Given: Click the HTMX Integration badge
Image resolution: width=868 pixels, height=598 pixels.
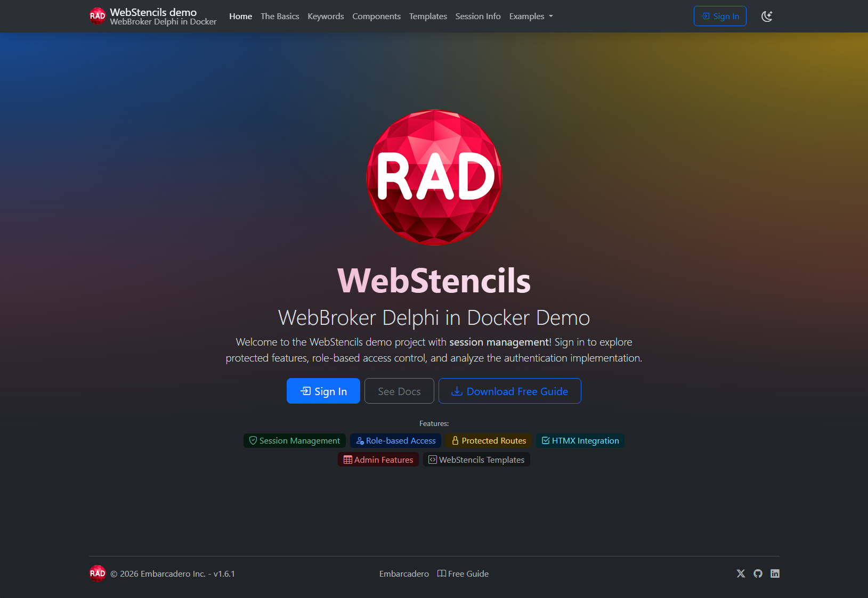Looking at the screenshot, I should coord(580,440).
